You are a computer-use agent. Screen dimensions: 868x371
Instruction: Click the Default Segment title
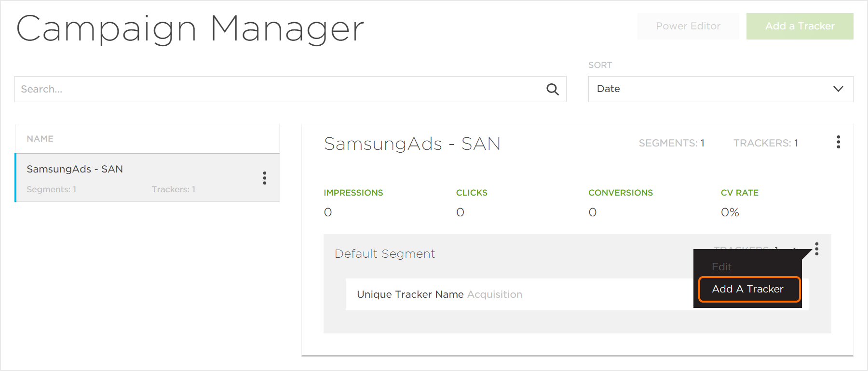click(385, 254)
